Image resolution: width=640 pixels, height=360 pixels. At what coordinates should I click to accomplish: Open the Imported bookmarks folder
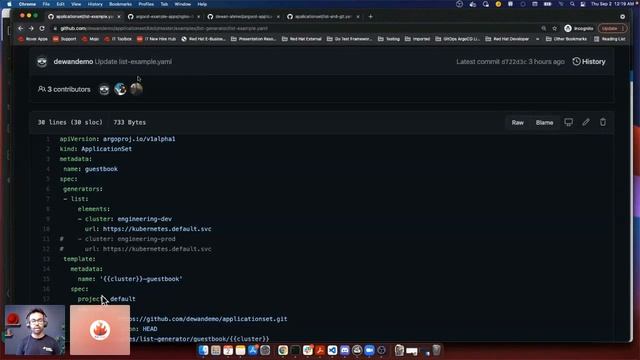coord(417,39)
